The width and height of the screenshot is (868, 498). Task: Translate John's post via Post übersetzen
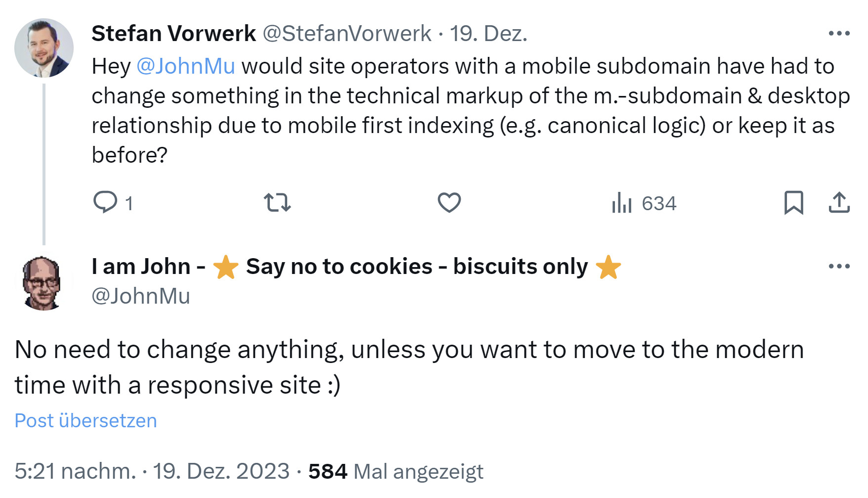pyautogui.click(x=86, y=420)
